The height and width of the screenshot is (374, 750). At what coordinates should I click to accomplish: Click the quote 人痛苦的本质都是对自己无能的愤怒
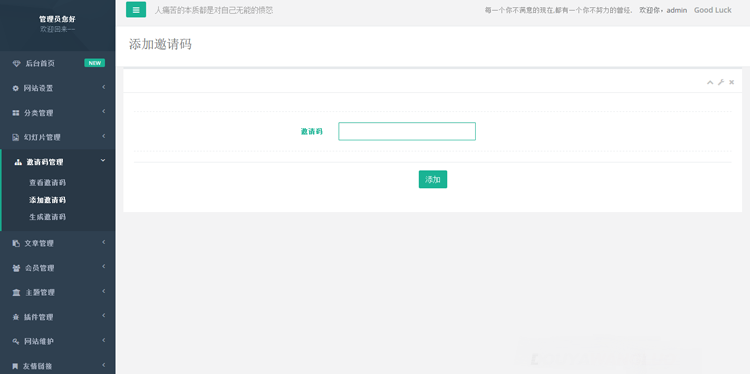coord(214,10)
